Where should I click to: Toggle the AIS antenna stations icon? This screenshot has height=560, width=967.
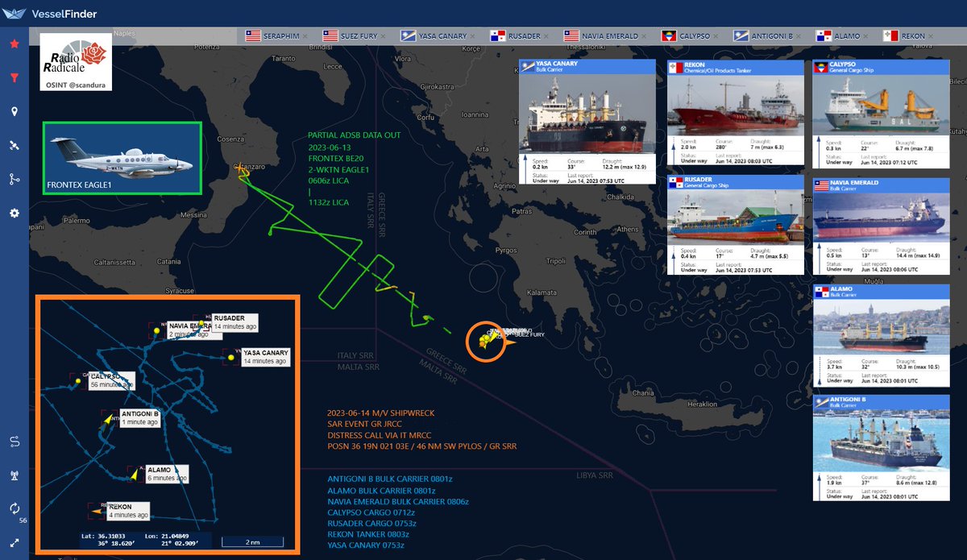coord(15,475)
